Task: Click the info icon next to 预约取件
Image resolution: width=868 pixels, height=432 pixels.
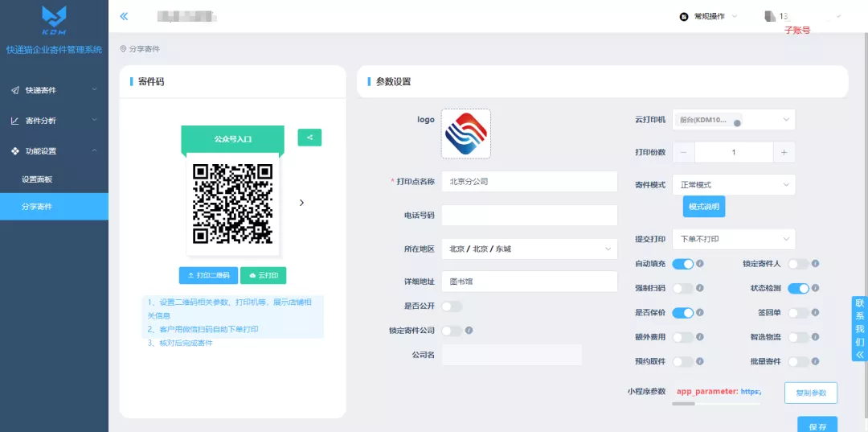Action: coord(700,361)
